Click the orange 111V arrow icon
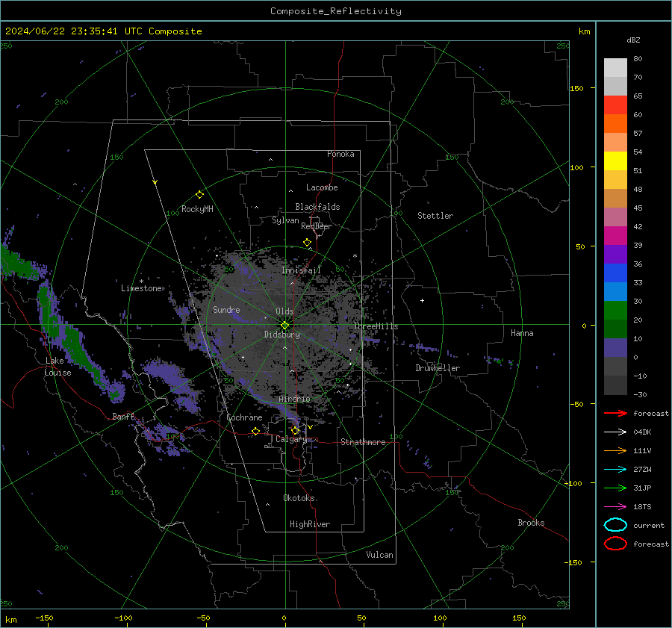 point(615,450)
